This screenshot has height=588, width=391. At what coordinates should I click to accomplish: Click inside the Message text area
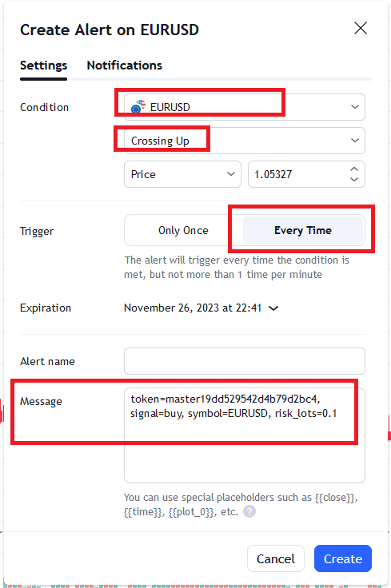(245, 435)
